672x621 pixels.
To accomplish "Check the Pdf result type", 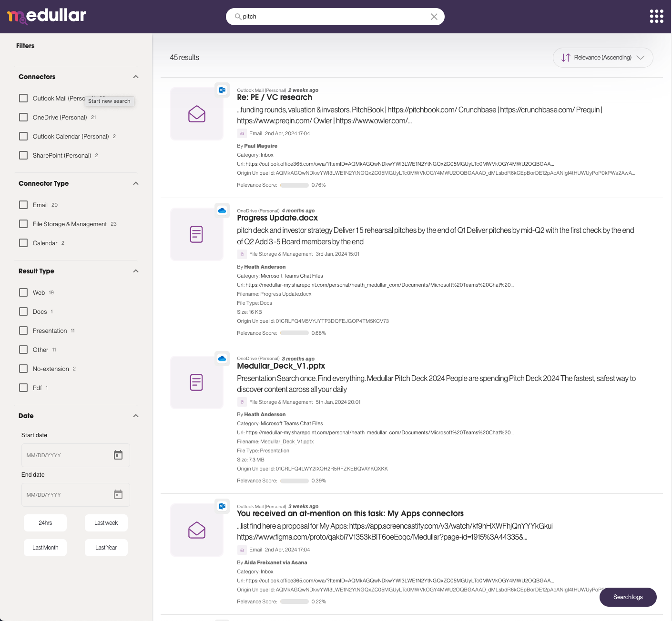I will tap(23, 388).
